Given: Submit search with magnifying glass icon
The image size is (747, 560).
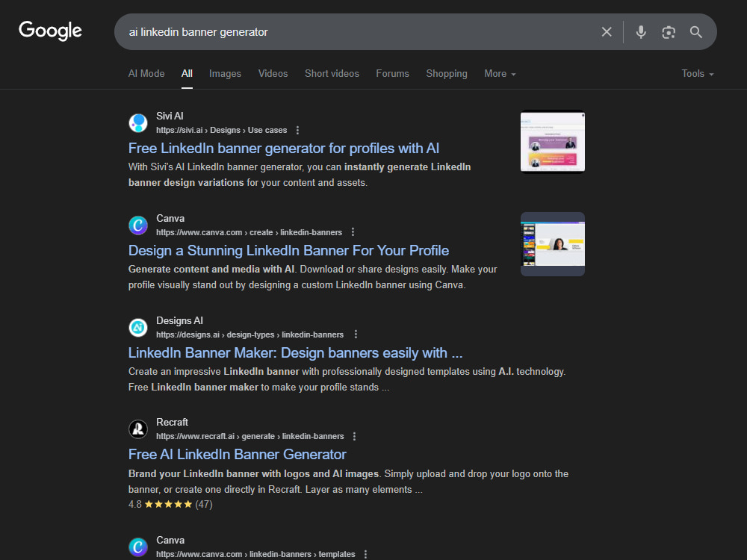Looking at the screenshot, I should (696, 32).
